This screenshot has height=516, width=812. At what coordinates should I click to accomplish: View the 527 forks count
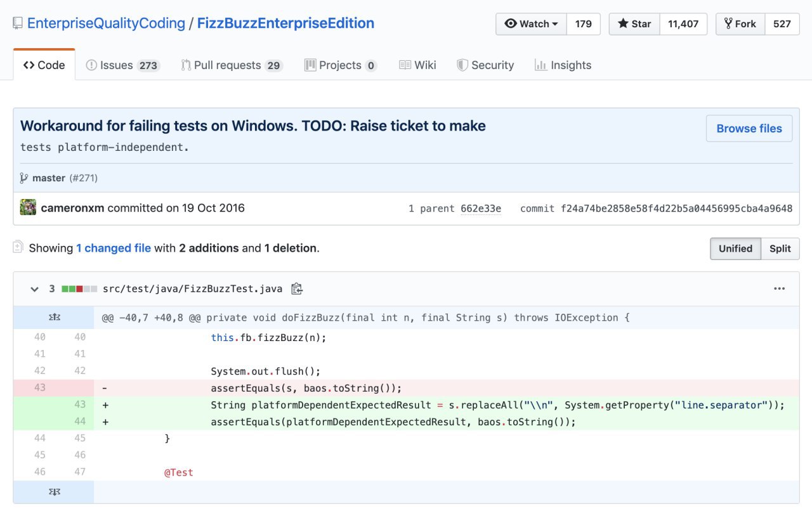[782, 24]
